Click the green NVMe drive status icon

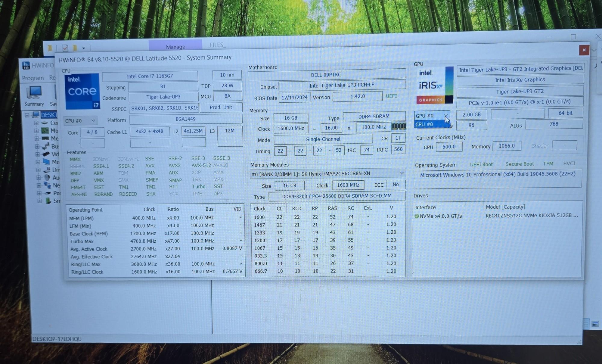[x=417, y=216]
